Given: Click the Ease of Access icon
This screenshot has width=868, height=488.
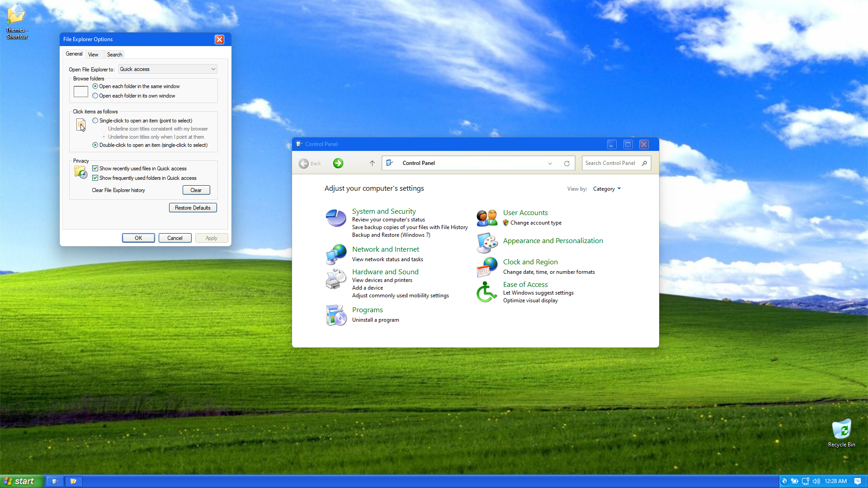Looking at the screenshot, I should coord(487,292).
